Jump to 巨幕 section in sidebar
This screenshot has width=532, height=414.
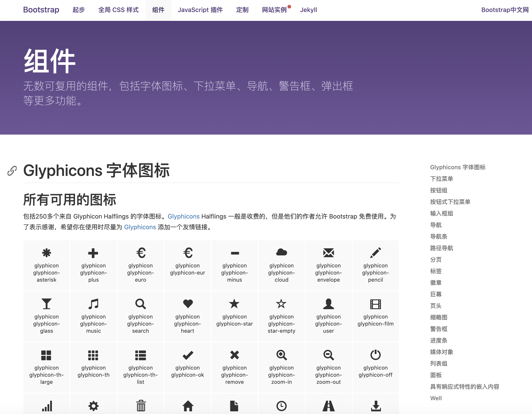[435, 294]
